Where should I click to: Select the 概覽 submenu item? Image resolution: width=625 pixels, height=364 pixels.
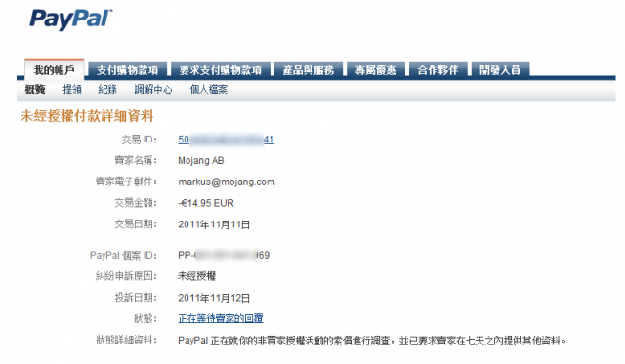point(35,89)
